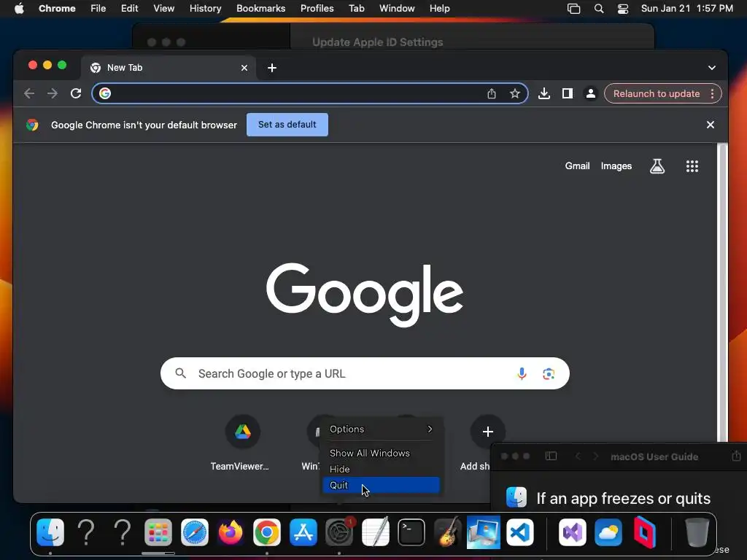Viewport: 747px width, 560px height.
Task: Add a shortcut with the plus tile
Action: click(487, 432)
